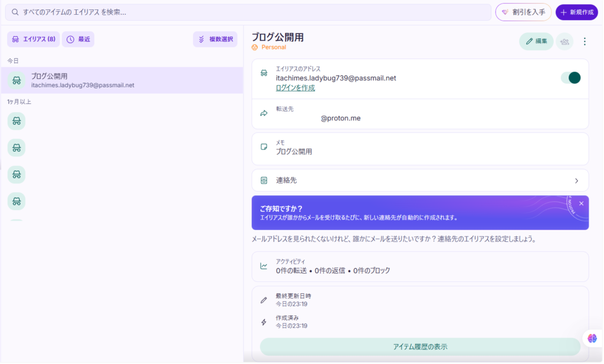Viewport: 604px width, 364px height.
Task: Click the alias address icon on detail panel
Action: pos(264,73)
